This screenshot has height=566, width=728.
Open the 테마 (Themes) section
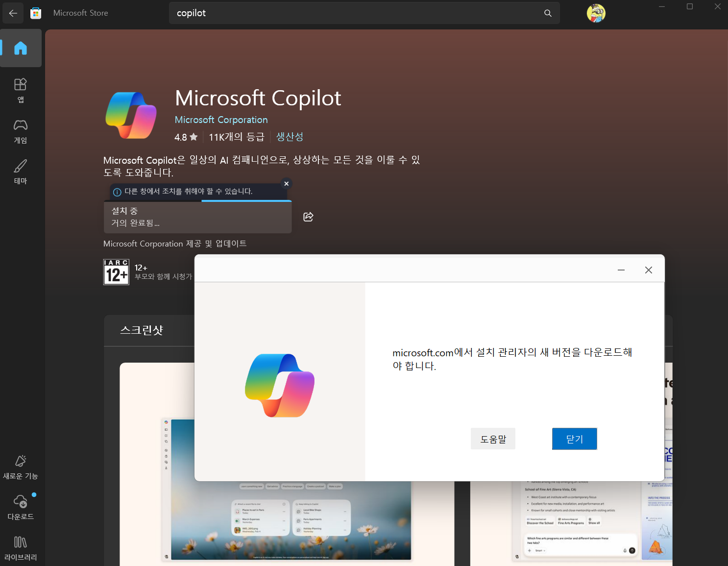(x=21, y=172)
